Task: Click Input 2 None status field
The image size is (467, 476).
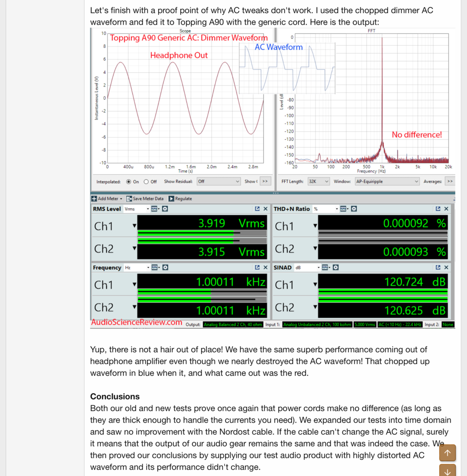Action: tap(448, 324)
